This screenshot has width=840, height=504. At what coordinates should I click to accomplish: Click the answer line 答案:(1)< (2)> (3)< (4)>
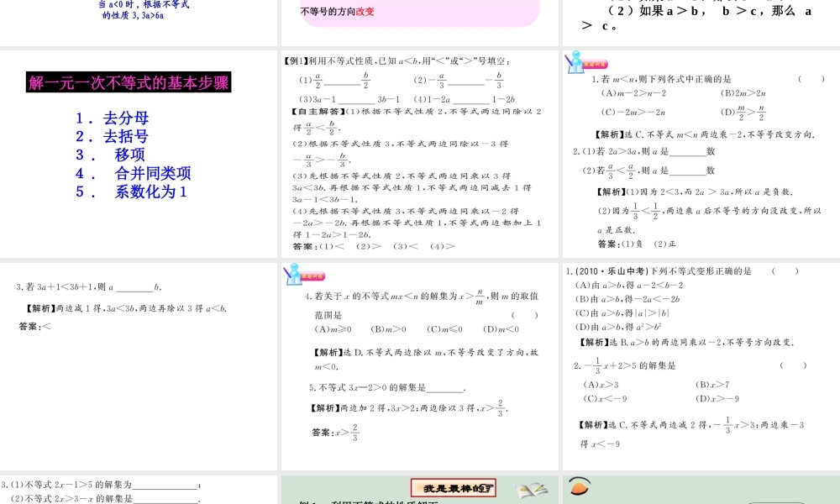[374, 246]
